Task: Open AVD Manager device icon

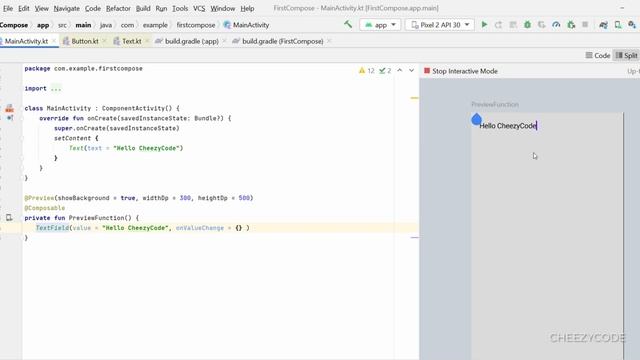Action: tap(618, 25)
